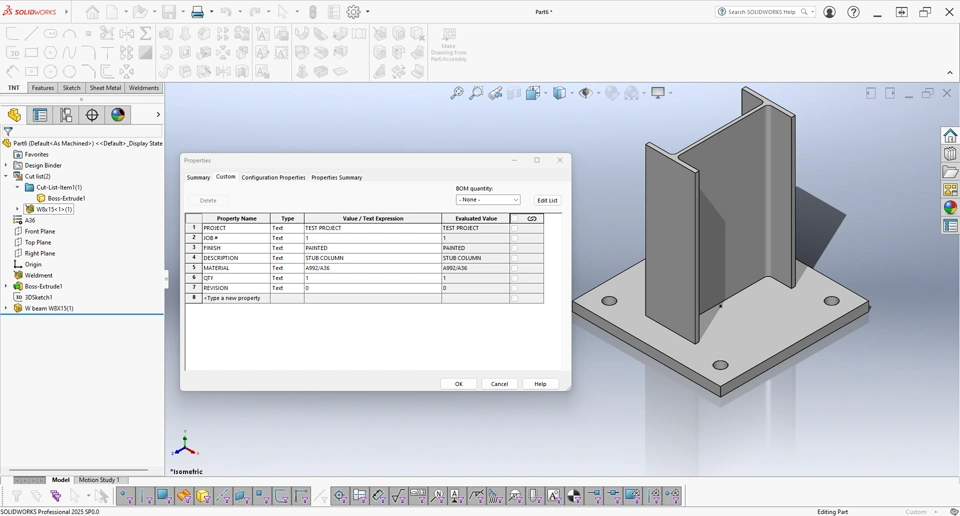
Task: Open SOLIDWORKS Resources home icon in task pane
Action: coord(950,135)
